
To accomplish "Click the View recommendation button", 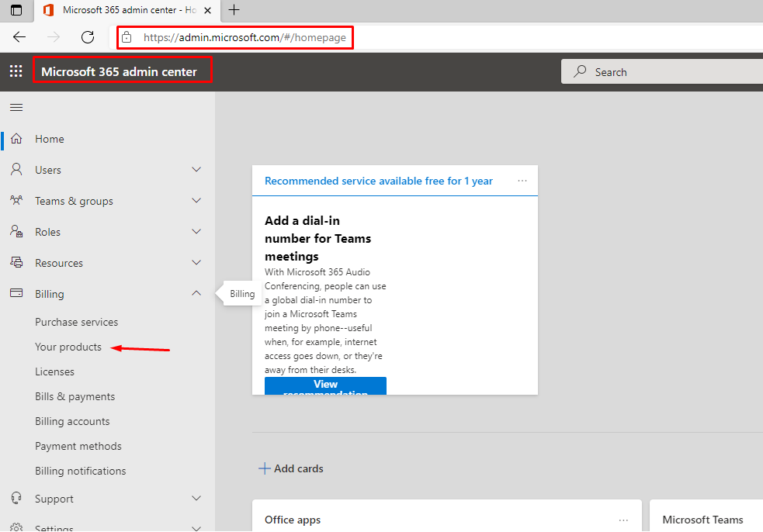I will pyautogui.click(x=325, y=386).
